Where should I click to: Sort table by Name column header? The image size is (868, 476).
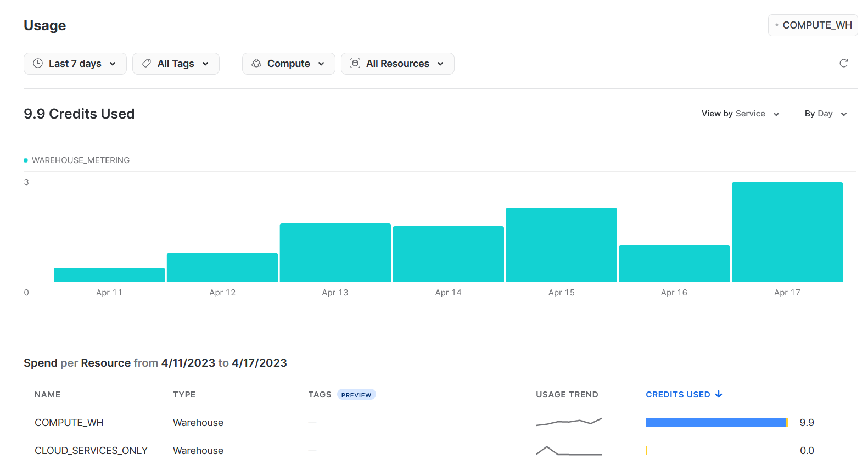48,395
